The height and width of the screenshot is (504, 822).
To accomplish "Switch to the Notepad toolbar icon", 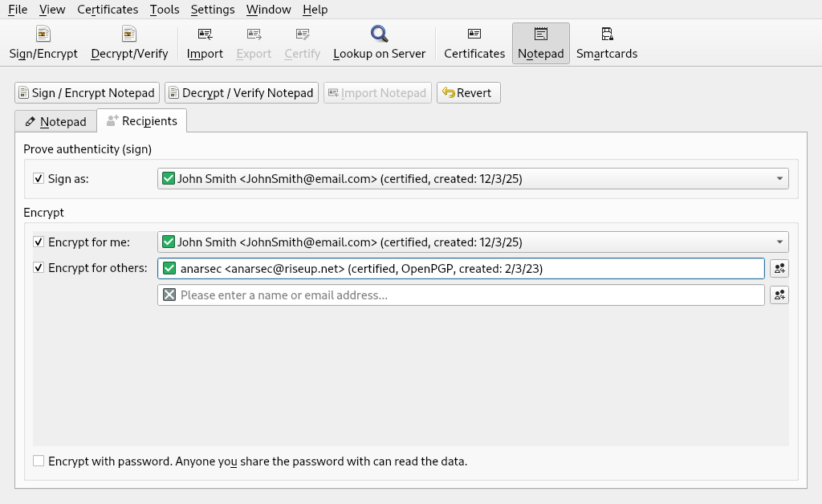I will point(540,42).
